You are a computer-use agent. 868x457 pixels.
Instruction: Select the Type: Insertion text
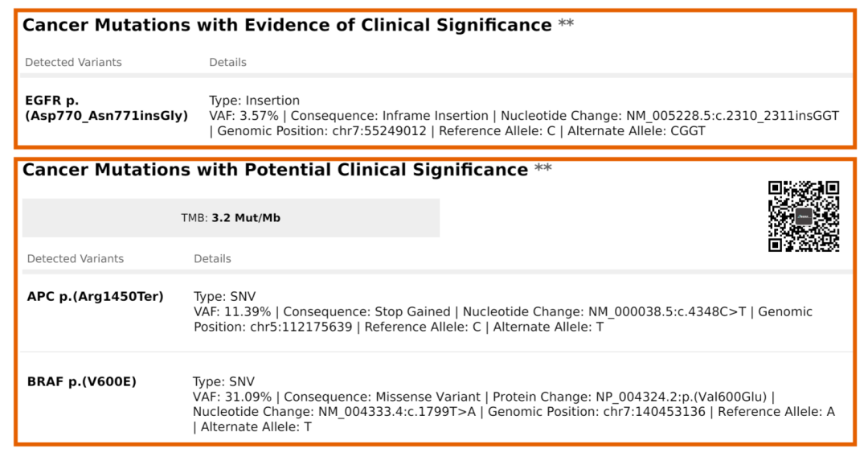254,101
